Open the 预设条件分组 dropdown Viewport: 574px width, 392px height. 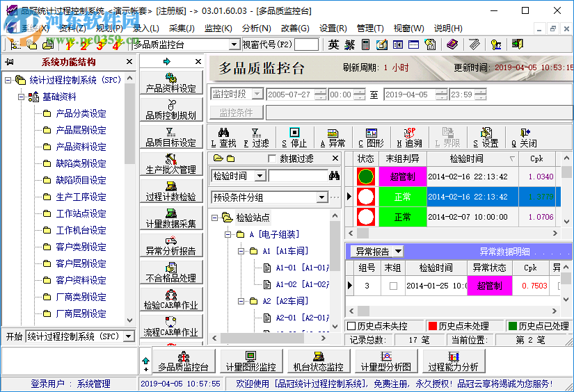321,197
